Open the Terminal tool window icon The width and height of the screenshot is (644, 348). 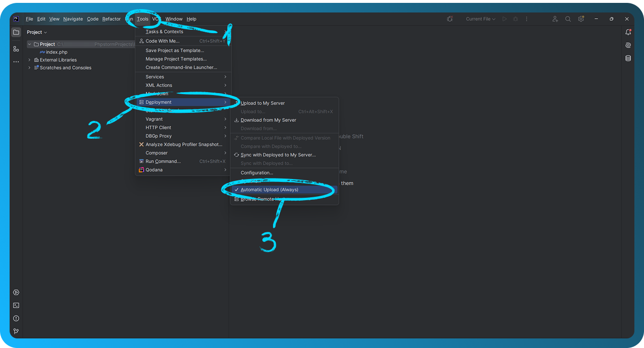(x=16, y=305)
